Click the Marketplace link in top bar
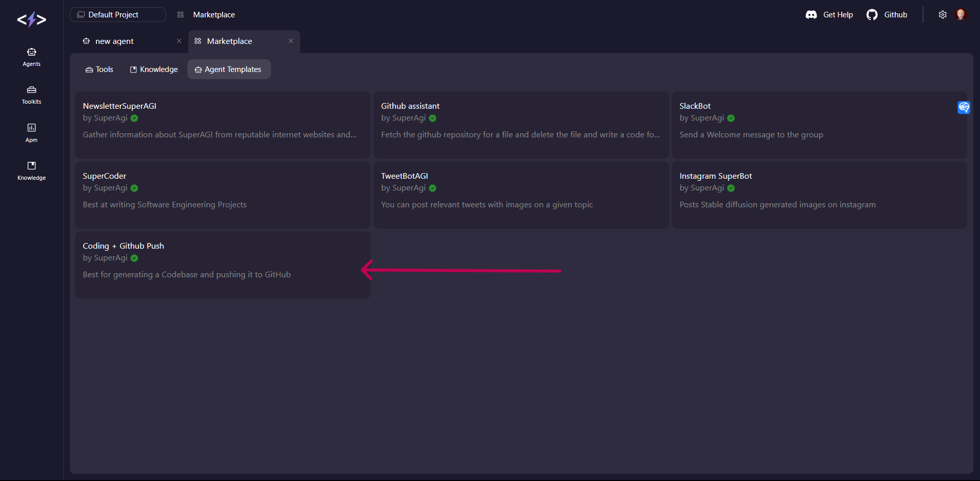Viewport: 980px width, 481px height. click(214, 15)
